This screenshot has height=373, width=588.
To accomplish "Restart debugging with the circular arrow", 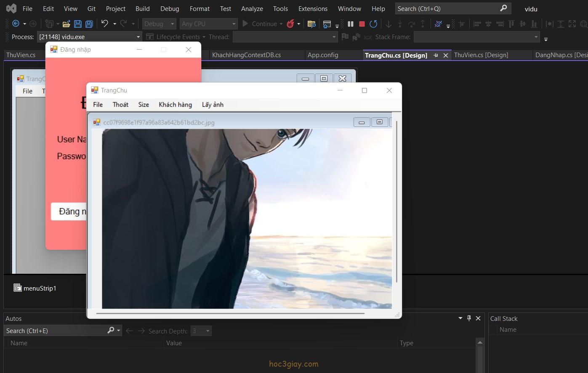I will [x=373, y=24].
